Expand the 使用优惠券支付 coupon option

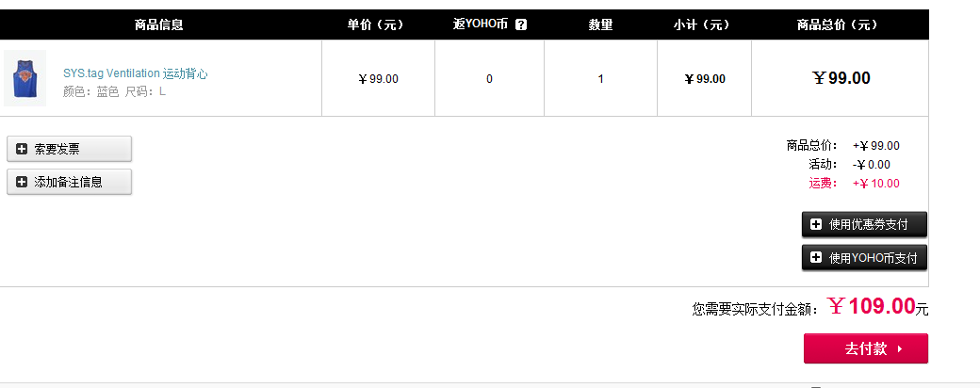tap(864, 224)
